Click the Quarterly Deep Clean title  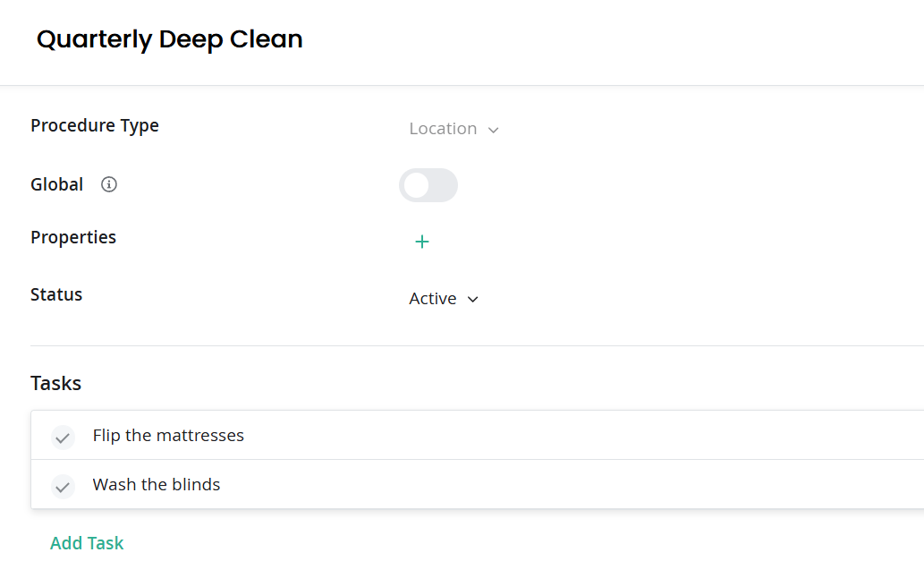click(x=170, y=39)
